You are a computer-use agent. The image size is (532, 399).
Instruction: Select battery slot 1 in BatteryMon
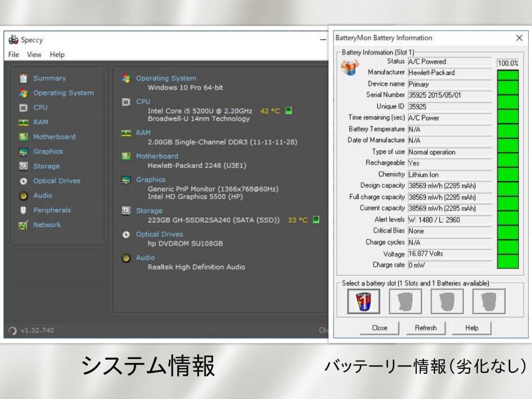pyautogui.click(x=364, y=301)
